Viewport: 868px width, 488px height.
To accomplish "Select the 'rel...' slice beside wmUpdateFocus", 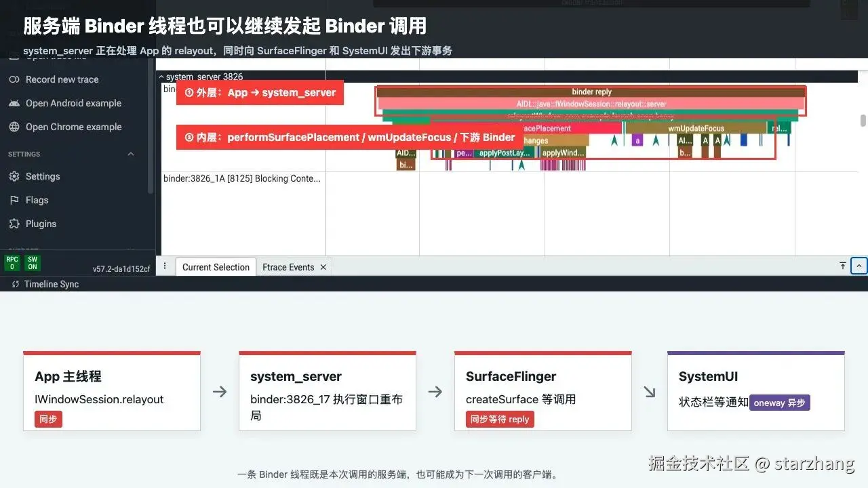I will tap(780, 128).
